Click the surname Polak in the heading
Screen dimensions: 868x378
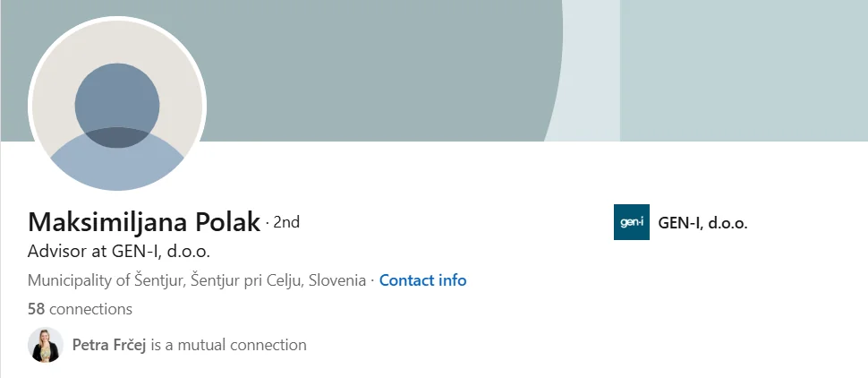[227, 222]
